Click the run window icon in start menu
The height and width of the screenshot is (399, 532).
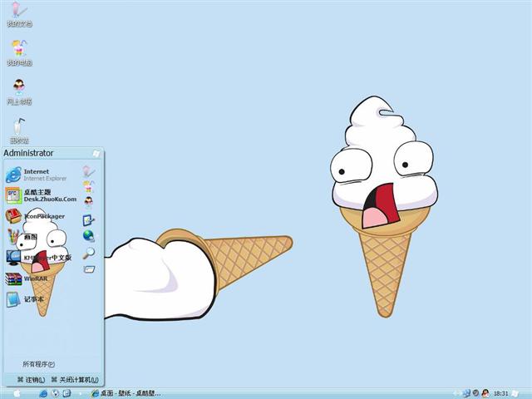click(89, 269)
